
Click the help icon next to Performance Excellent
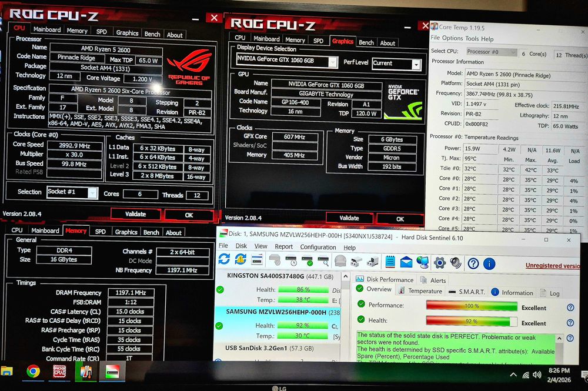570,308
